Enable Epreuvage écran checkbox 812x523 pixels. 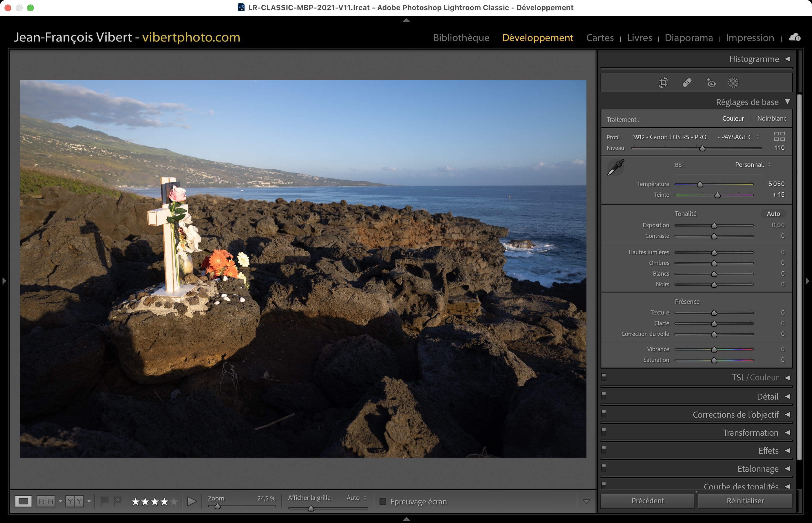click(x=383, y=502)
